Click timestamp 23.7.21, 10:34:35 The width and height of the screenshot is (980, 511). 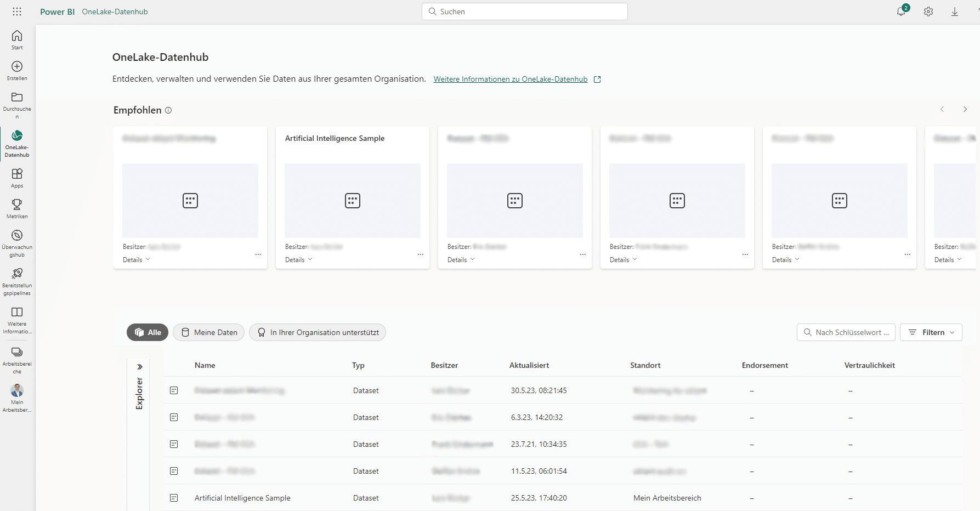point(539,444)
